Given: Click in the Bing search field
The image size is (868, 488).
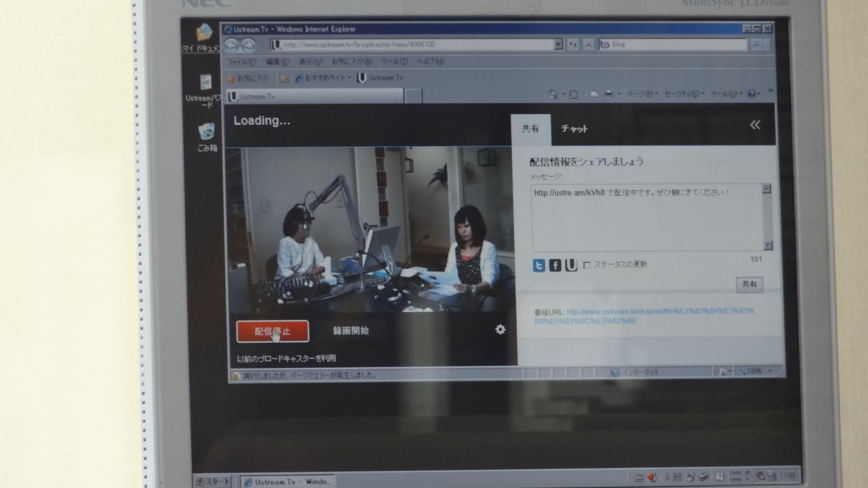Looking at the screenshot, I should click(673, 44).
